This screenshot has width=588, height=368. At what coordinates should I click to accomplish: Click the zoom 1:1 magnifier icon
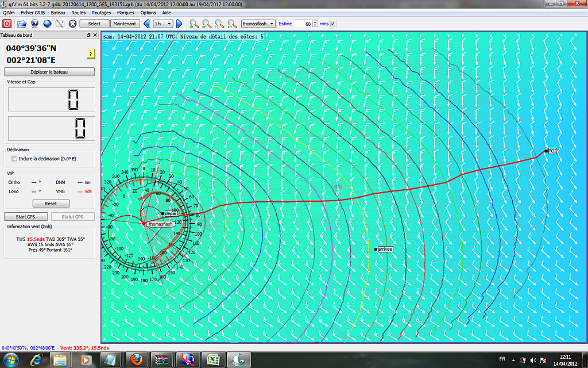tap(232, 24)
